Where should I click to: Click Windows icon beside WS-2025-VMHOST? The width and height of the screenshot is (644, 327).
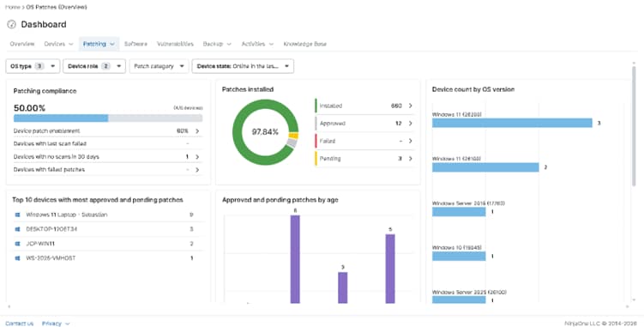[x=18, y=257]
